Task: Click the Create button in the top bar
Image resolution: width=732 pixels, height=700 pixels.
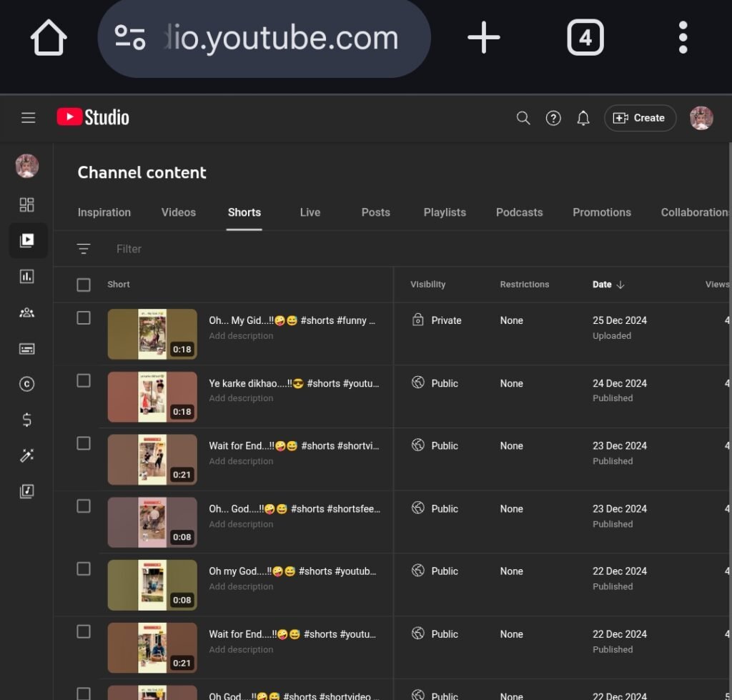Action: [x=640, y=117]
